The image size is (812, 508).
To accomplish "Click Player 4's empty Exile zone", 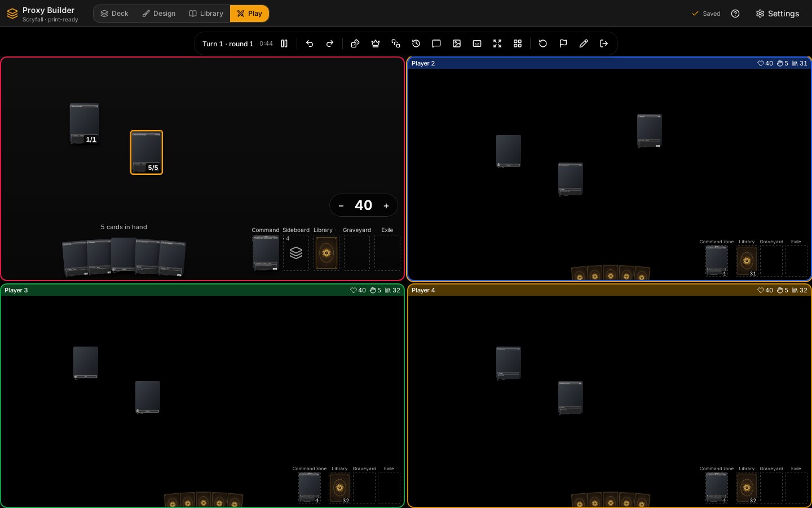I will click(796, 488).
